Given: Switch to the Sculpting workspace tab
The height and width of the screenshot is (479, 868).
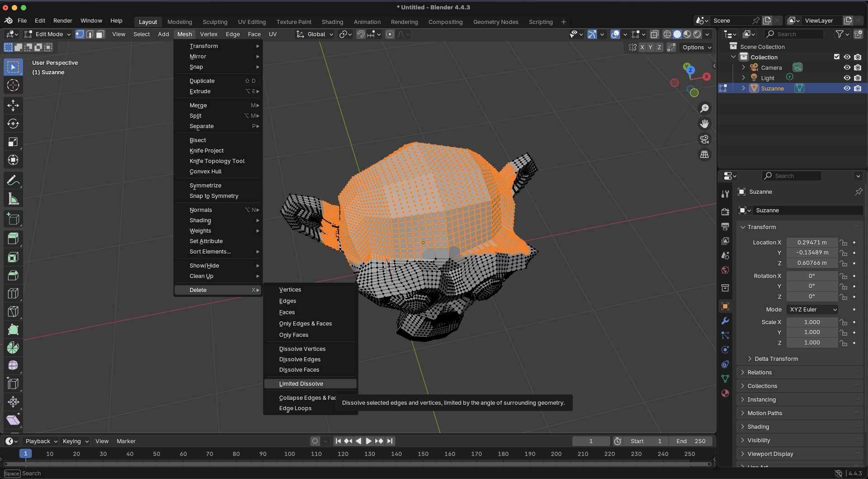Looking at the screenshot, I should [x=215, y=22].
